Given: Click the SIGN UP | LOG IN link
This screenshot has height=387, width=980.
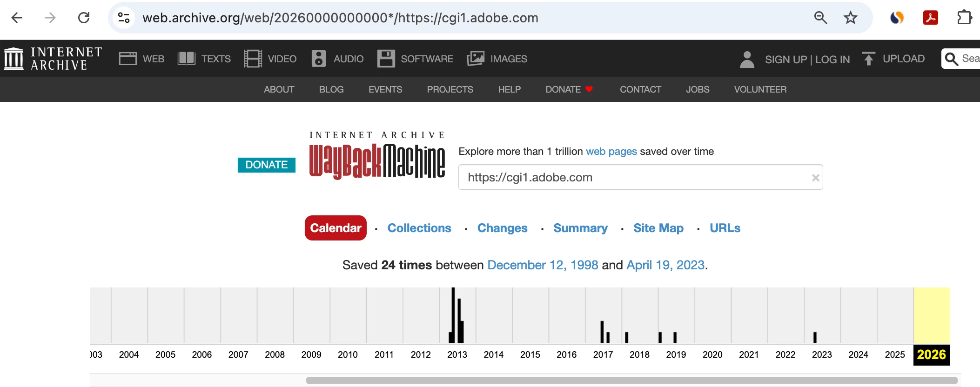Looking at the screenshot, I should point(807,60).
